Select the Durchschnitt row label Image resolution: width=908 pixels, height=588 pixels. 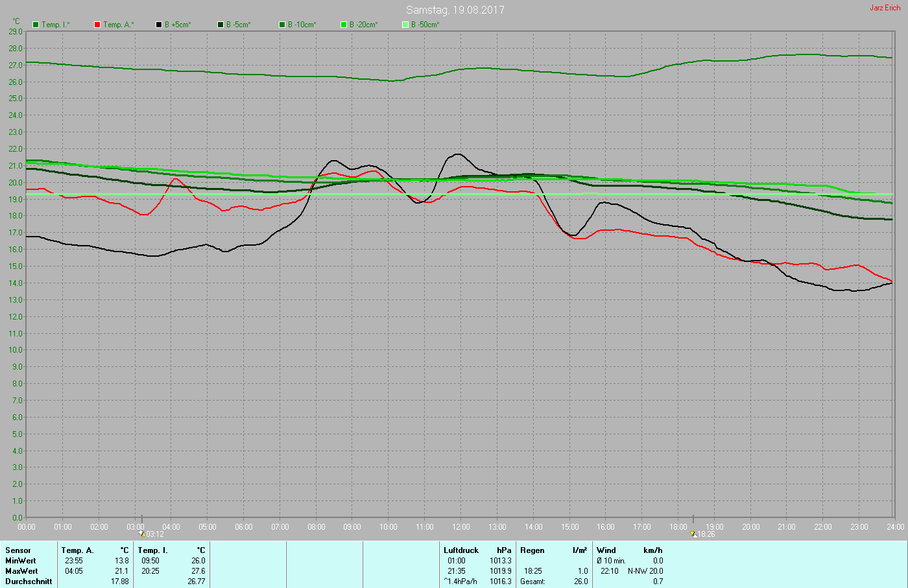29,582
